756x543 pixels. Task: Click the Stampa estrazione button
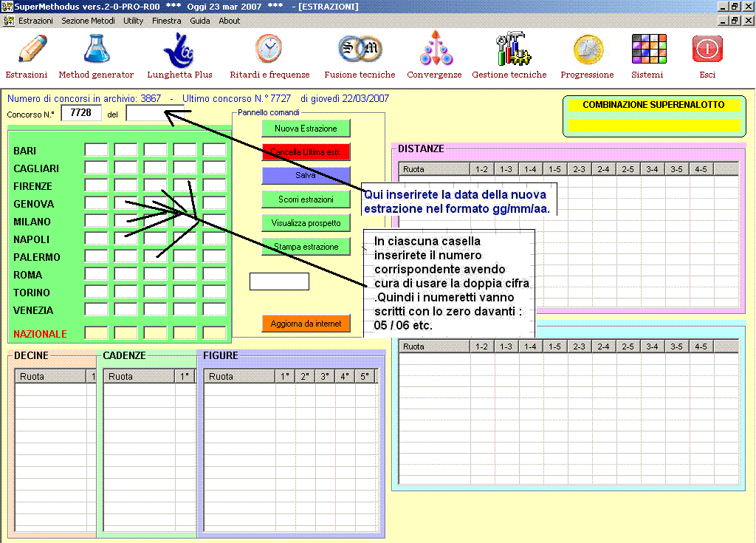pyautogui.click(x=306, y=247)
